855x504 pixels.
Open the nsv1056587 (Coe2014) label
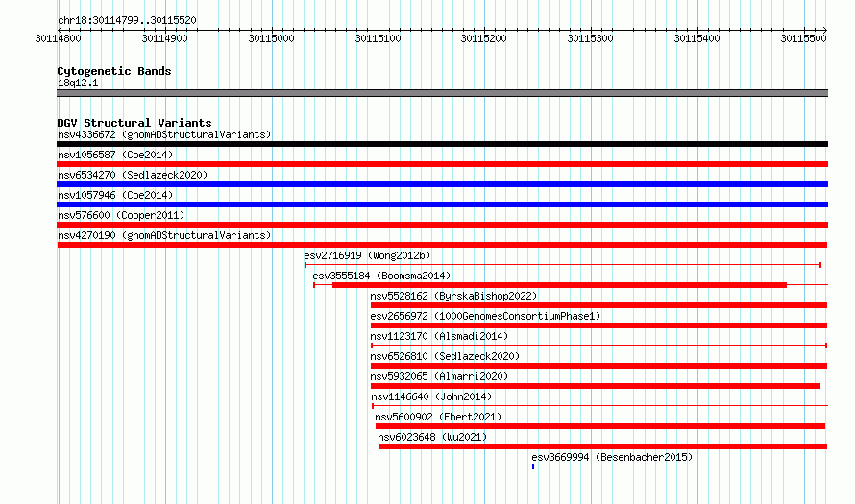115,155
